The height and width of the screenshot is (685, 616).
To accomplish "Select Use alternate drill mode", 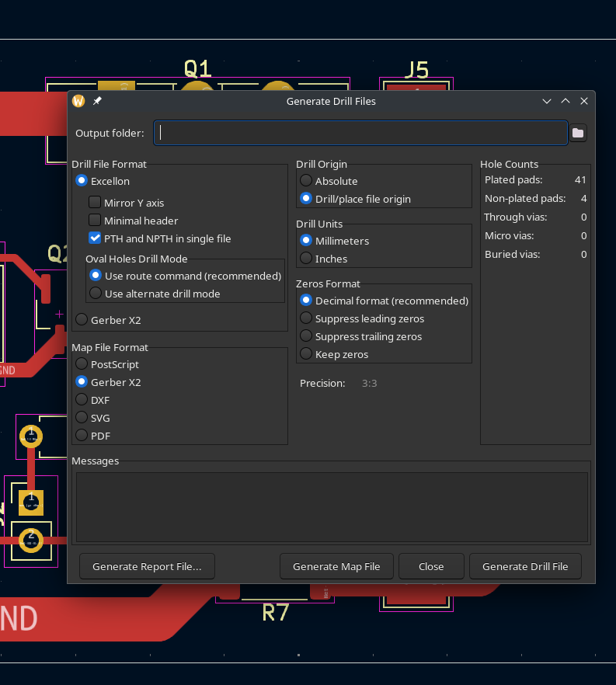I will [155, 294].
